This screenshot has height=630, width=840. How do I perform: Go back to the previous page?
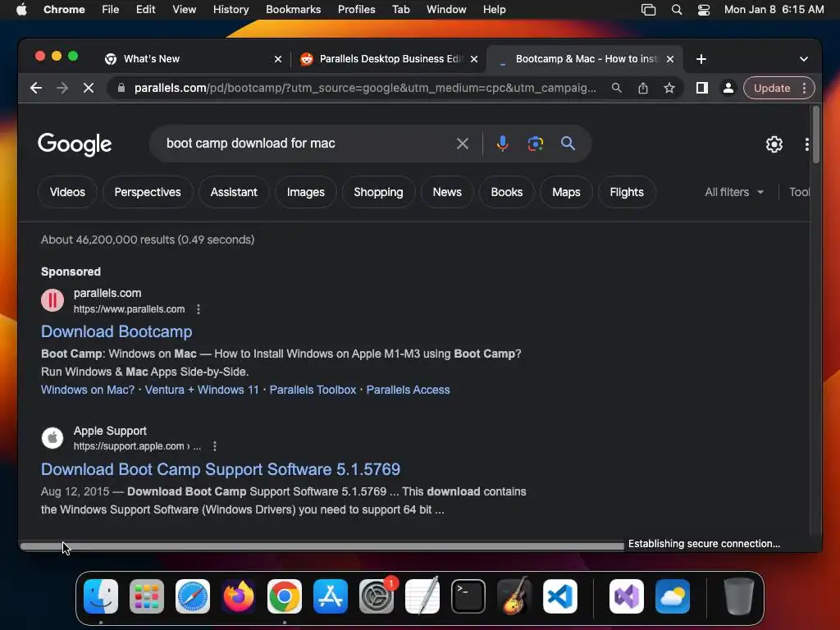(36, 88)
